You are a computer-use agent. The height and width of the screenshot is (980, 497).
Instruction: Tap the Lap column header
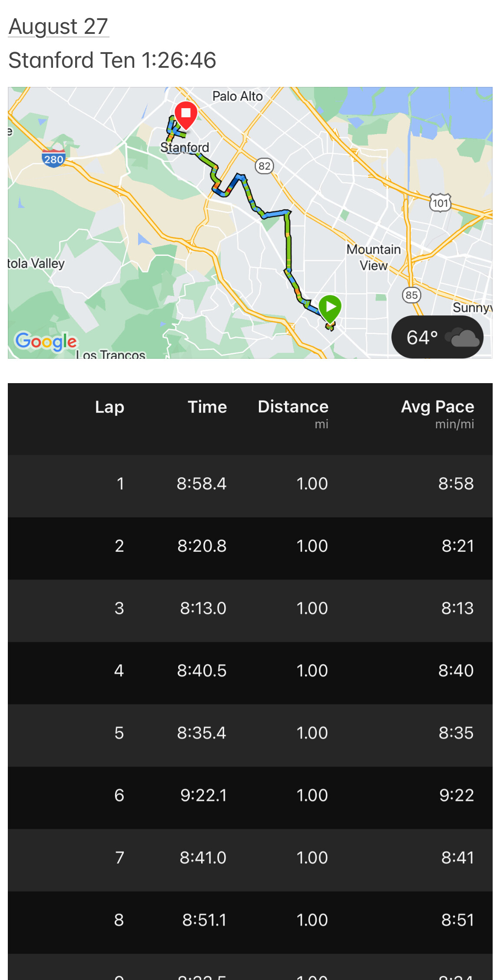(109, 407)
